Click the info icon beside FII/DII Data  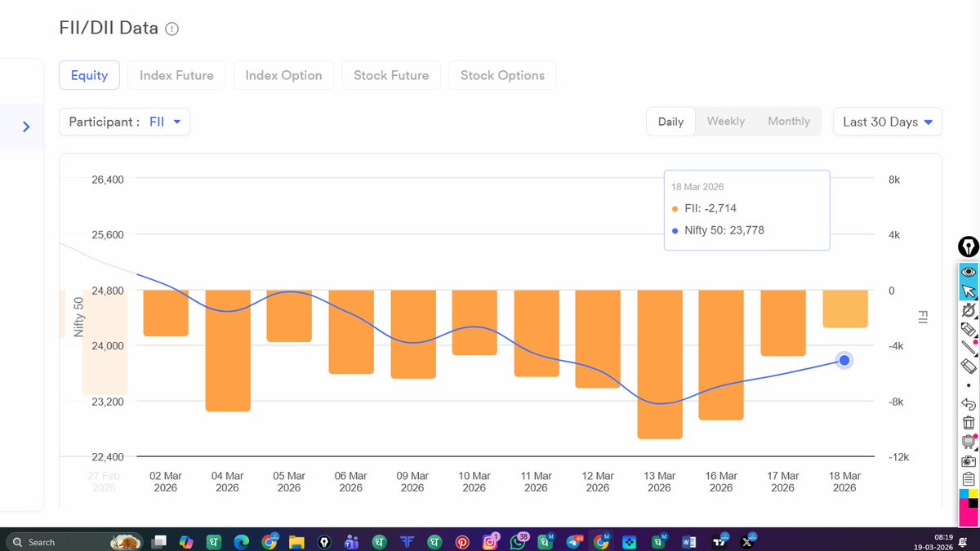point(171,29)
